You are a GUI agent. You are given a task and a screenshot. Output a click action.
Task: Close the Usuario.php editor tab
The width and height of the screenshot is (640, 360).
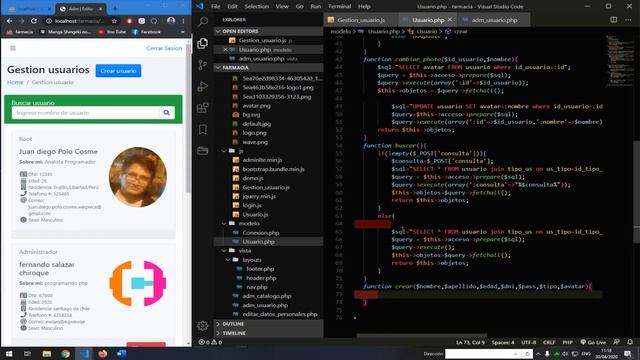tap(450, 20)
